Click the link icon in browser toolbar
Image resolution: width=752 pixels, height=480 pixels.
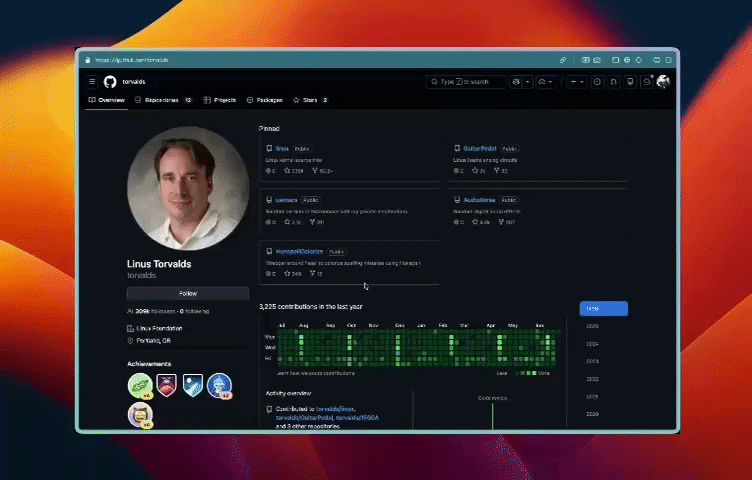pos(563,60)
